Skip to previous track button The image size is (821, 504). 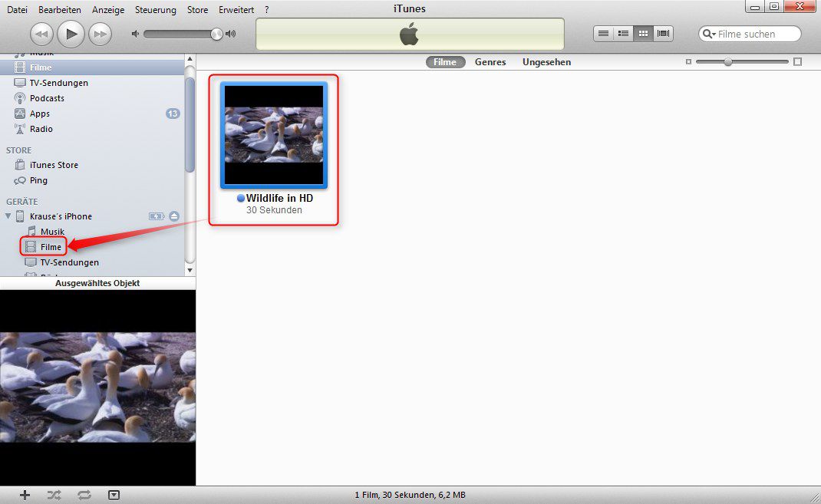click(41, 34)
